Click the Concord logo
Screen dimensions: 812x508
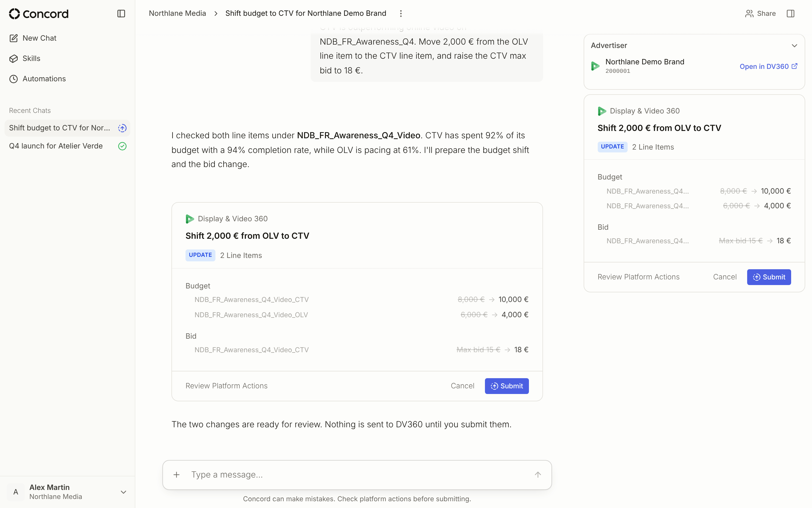tap(39, 14)
